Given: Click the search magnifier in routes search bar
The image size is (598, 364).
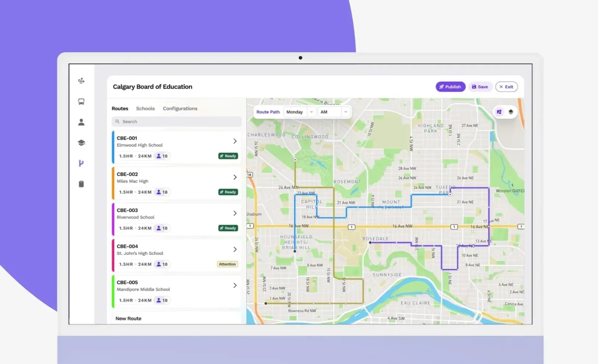Looking at the screenshot, I should (x=117, y=121).
